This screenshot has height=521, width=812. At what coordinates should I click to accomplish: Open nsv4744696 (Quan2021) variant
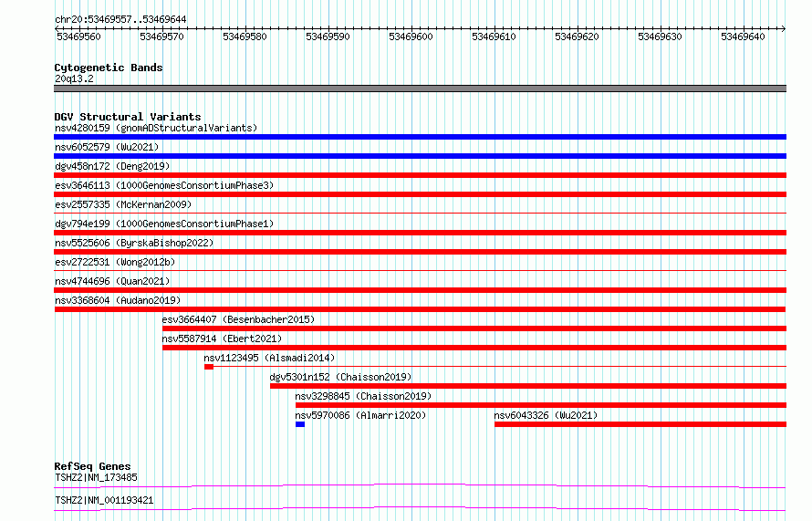pyautogui.click(x=112, y=281)
